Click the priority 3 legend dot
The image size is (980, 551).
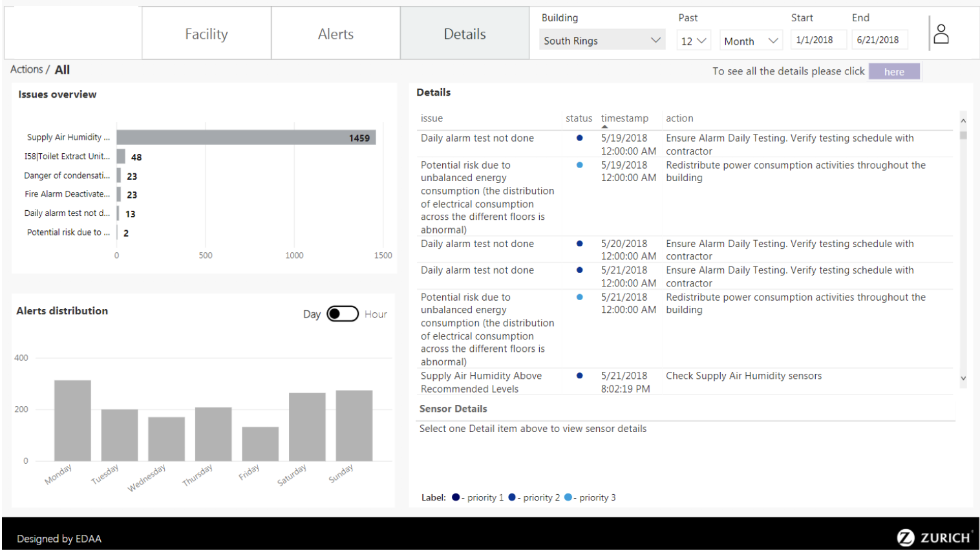click(x=568, y=497)
